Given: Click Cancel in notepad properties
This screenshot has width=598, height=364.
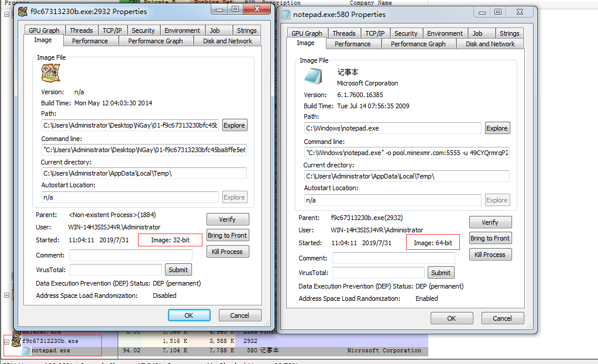Looking at the screenshot, I should pos(503,318).
